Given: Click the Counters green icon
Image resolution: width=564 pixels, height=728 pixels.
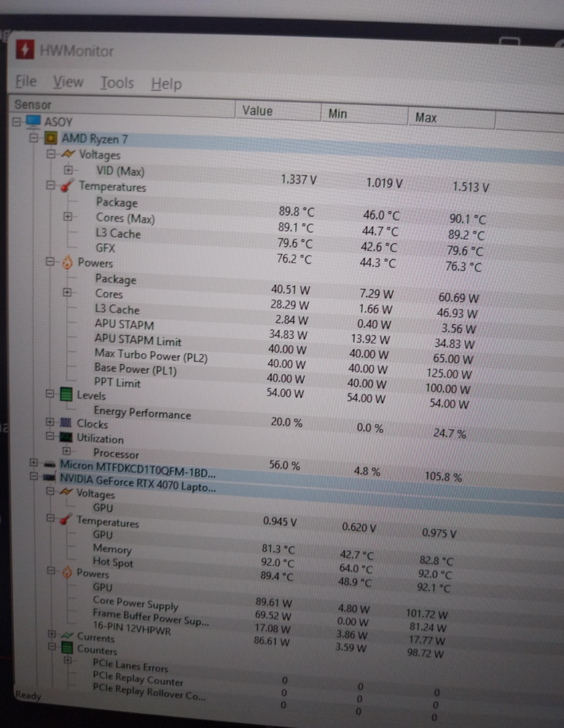Looking at the screenshot, I should coord(67,647).
